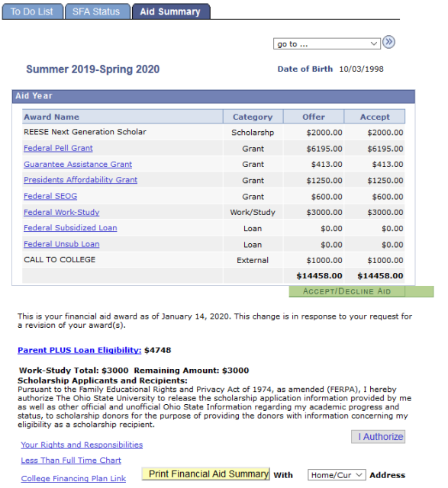Screen dimensions: 448x488
Task: Open the Federal Subsidized Loan link
Action: pos(70,228)
